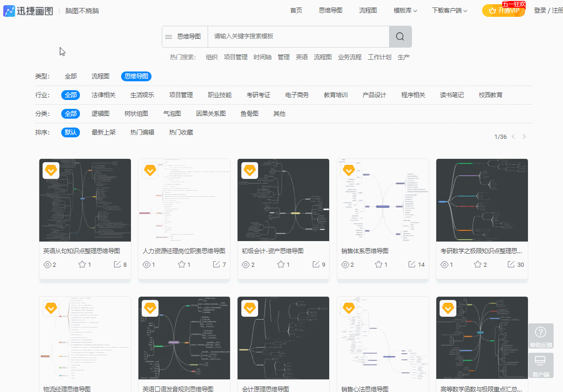Viewport: 563px width, 392px height.
Task: Click the 迅捷画图 logo icon
Action: point(9,10)
